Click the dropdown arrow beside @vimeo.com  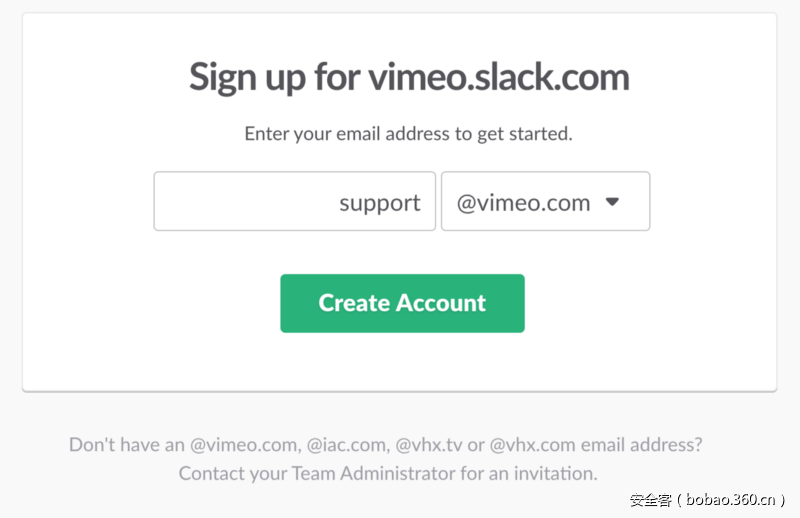point(613,202)
